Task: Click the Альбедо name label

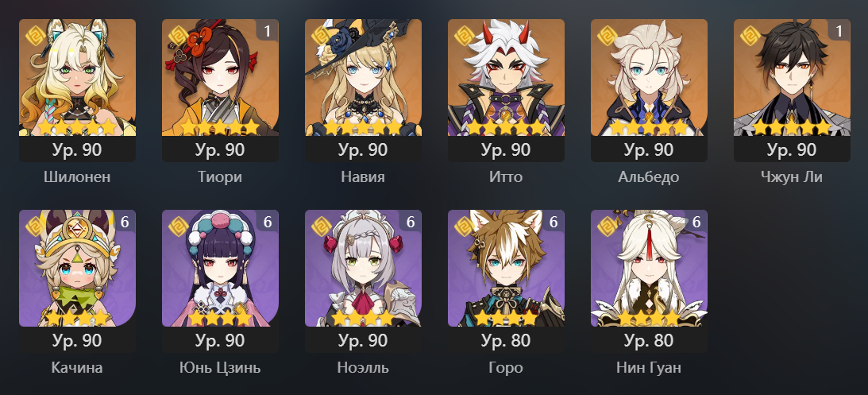Action: coord(649,177)
